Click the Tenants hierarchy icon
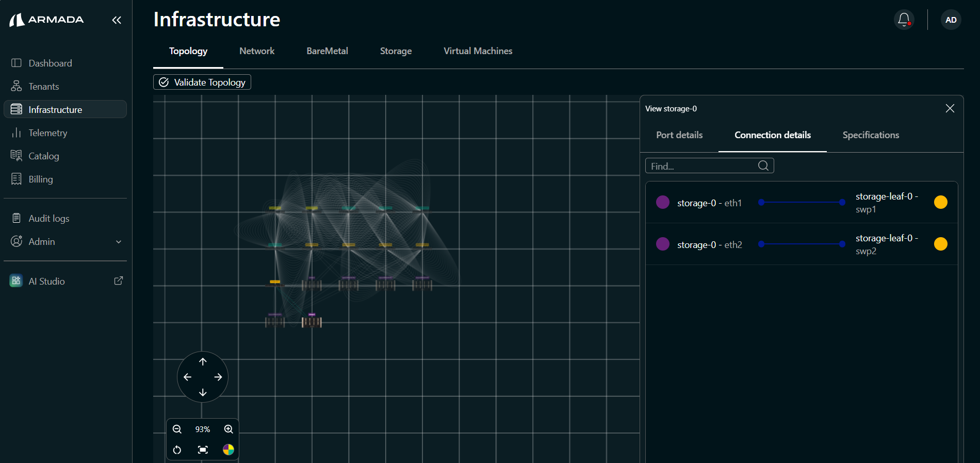Viewport: 980px width, 463px height. pos(17,86)
